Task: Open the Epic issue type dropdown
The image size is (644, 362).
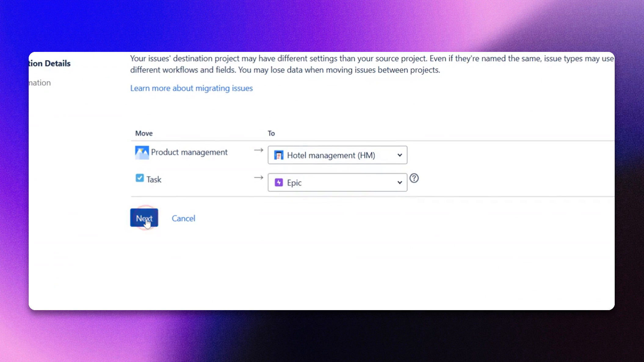Action: click(x=337, y=182)
